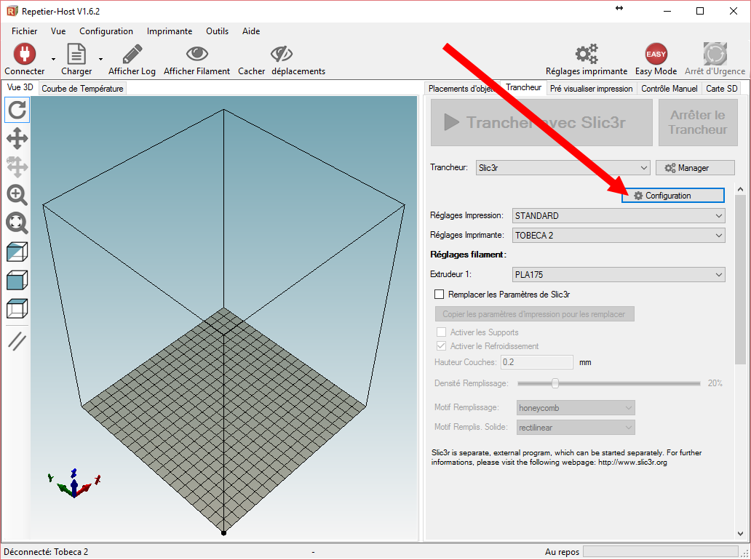Click the Hauteur Couches input field
Viewport: 751px width, 560px height.
tap(537, 361)
